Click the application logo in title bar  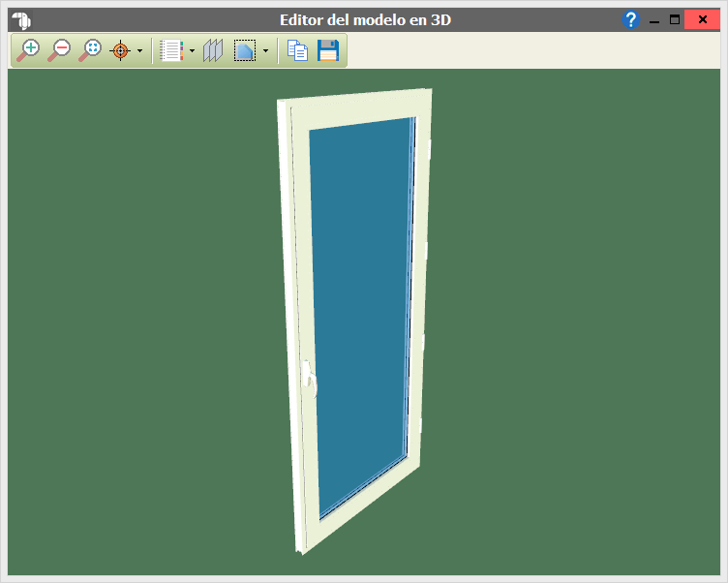[21, 20]
